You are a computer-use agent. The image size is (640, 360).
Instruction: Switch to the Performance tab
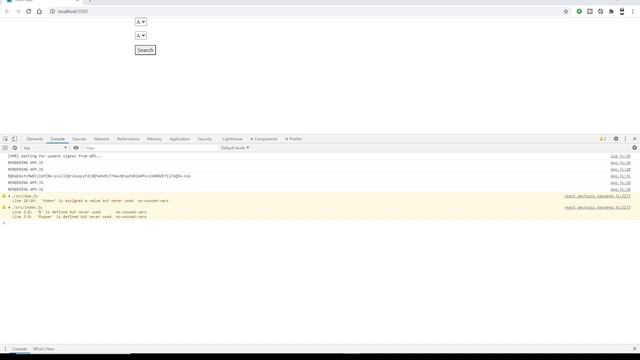pos(128,139)
